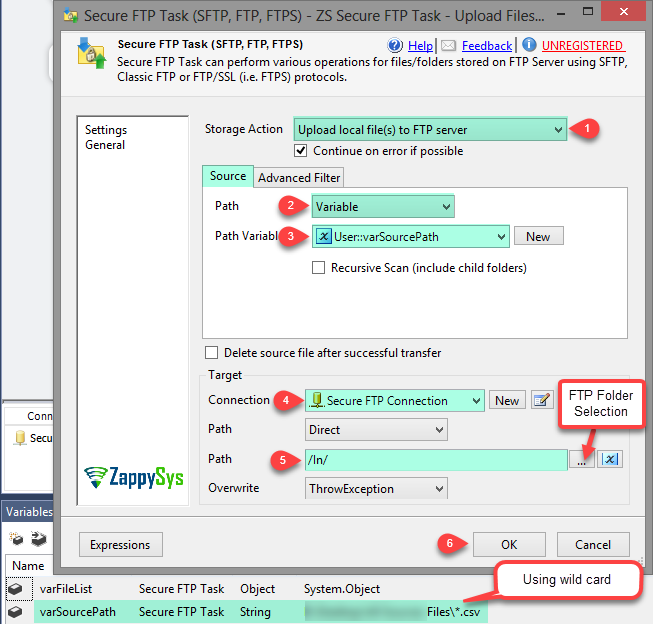Screen dimensions: 653x624
Task: Open the Storage Action dropdown
Action: click(x=430, y=130)
